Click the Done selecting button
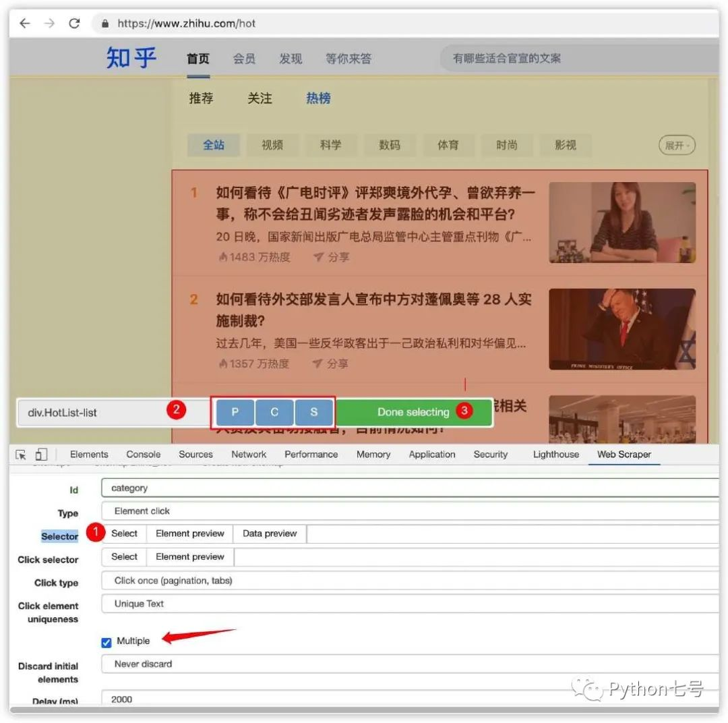 coord(414,412)
